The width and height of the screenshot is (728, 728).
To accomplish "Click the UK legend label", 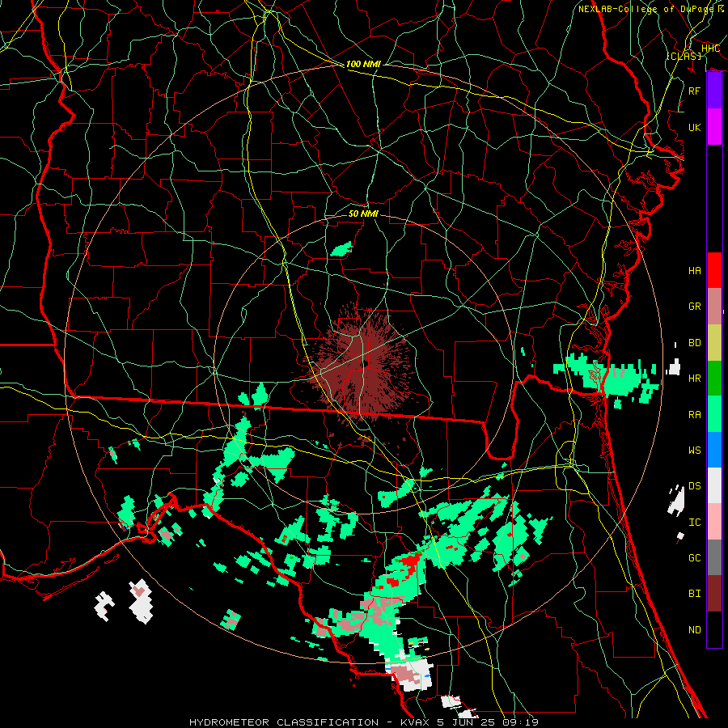I will click(695, 127).
